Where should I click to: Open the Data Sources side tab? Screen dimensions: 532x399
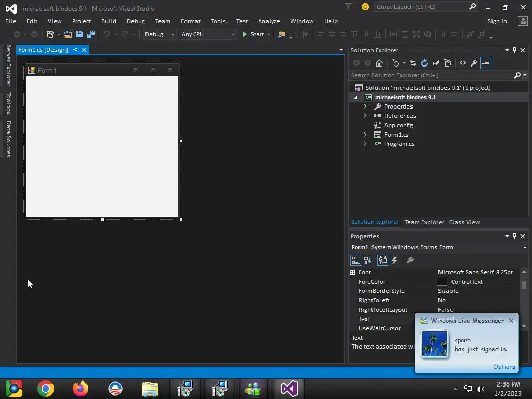pos(8,139)
